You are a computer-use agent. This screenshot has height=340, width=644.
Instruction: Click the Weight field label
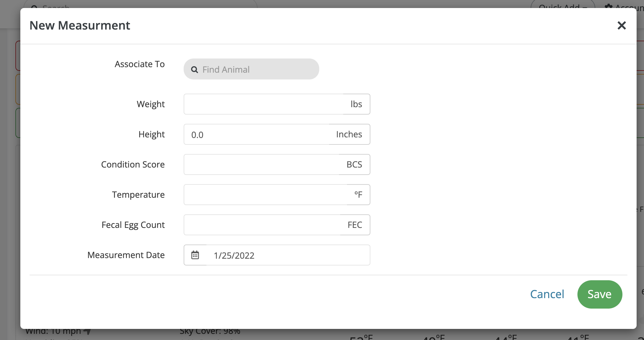151,104
